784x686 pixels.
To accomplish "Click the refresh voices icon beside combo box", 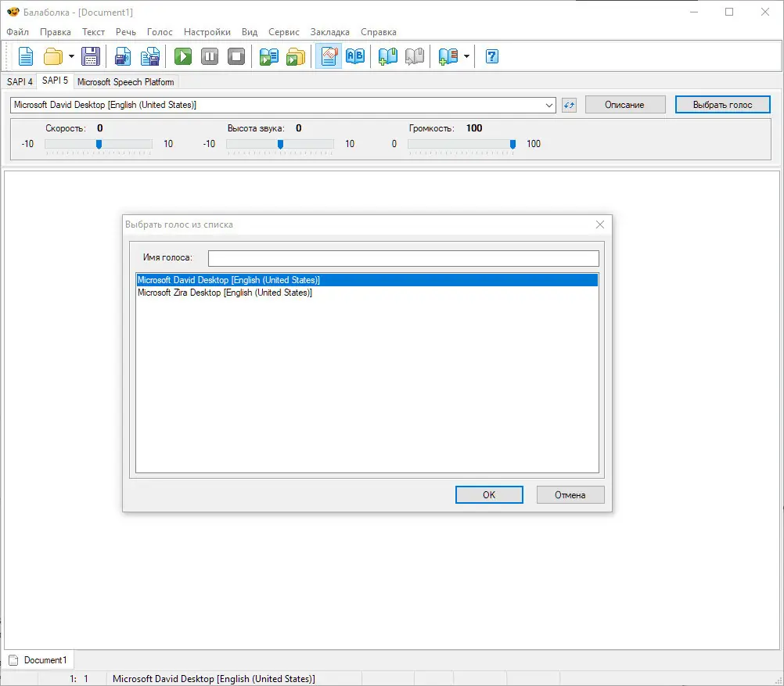I will click(569, 105).
